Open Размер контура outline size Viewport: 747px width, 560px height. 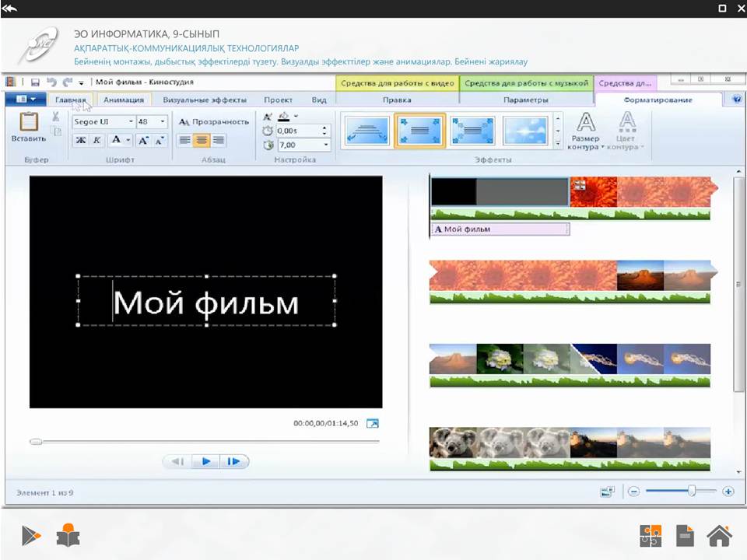pyautogui.click(x=585, y=131)
